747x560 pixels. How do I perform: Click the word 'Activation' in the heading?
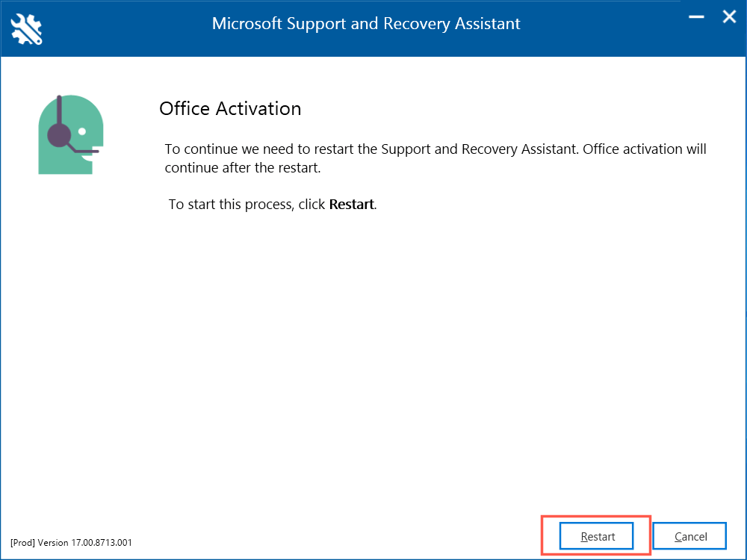(258, 108)
